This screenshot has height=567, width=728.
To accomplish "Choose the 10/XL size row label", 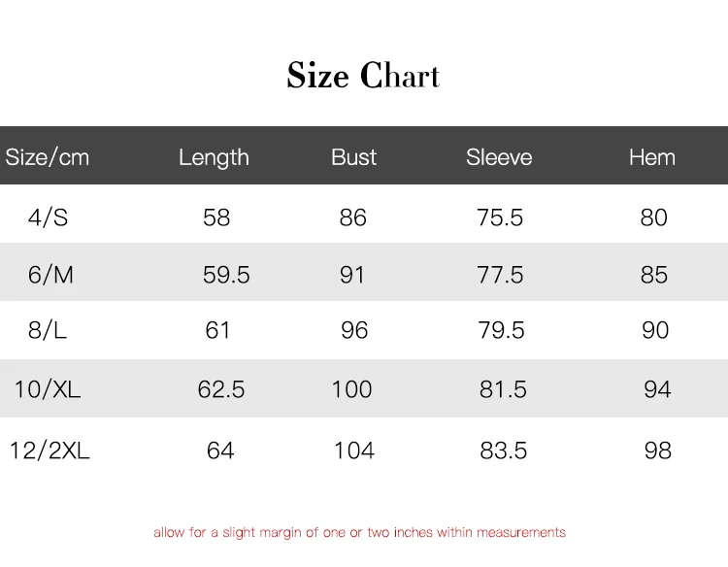I will (x=48, y=389).
